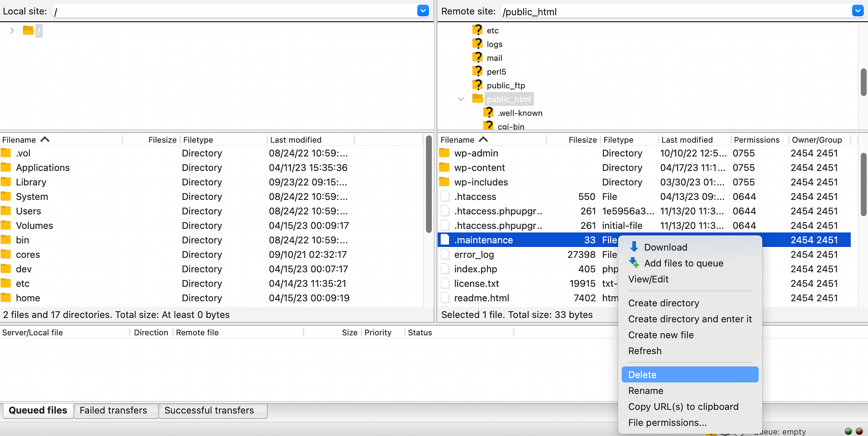Click the remote tree vertical scrollbar
Screen dimensions: 868x436
(x=863, y=81)
